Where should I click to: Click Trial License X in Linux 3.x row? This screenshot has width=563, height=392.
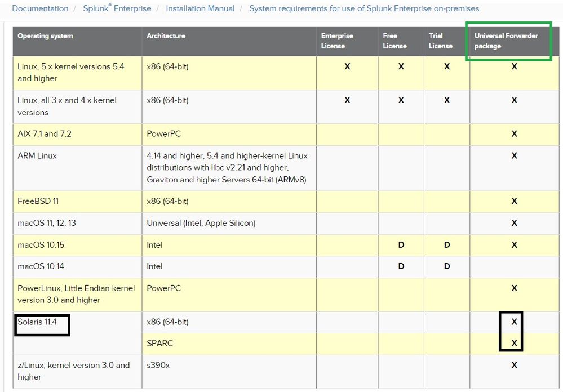tap(447, 100)
